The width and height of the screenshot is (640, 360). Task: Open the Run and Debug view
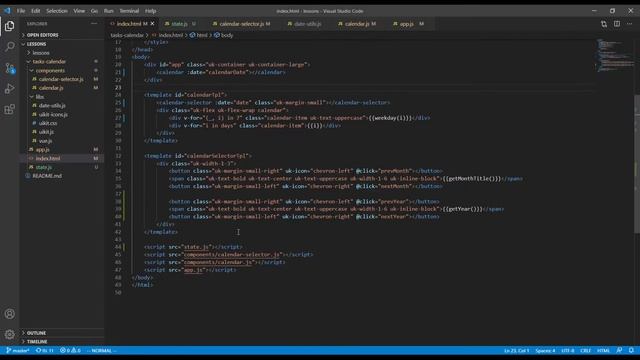[9, 89]
